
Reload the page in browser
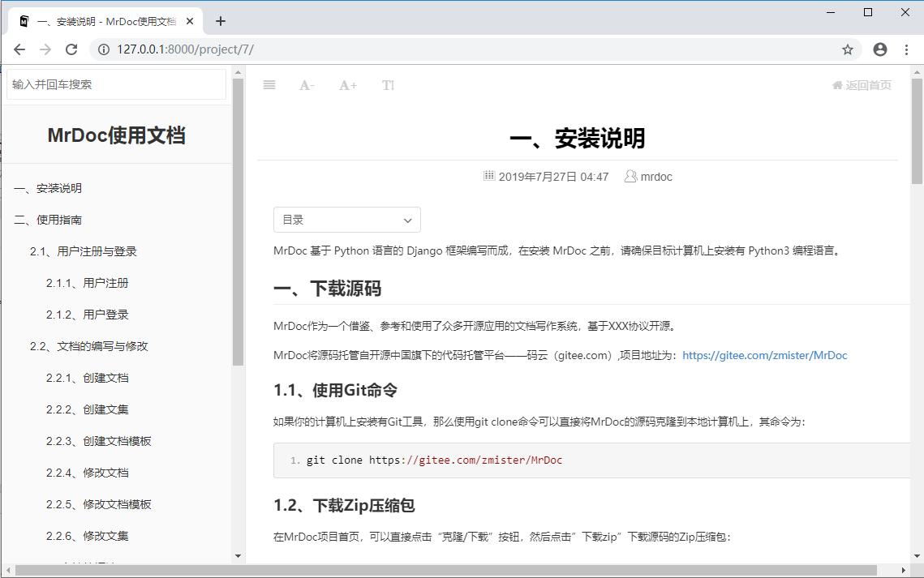click(71, 49)
